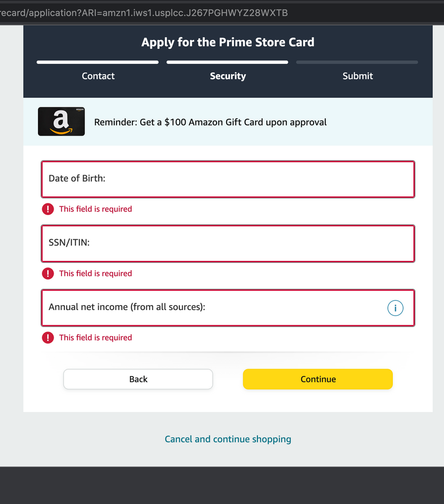444x504 pixels.
Task: Go to the Contact step
Action: click(x=98, y=76)
